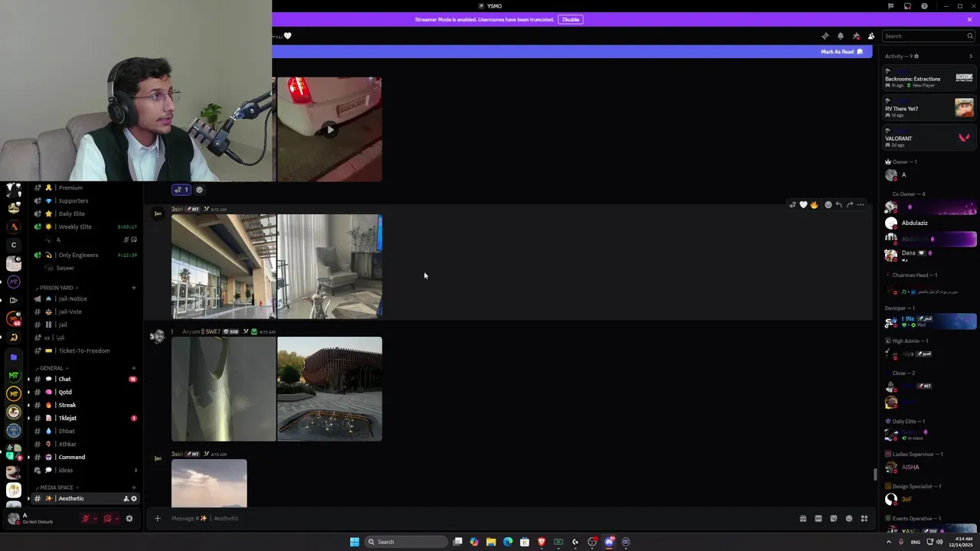Open the Chat channel

coord(84,379)
